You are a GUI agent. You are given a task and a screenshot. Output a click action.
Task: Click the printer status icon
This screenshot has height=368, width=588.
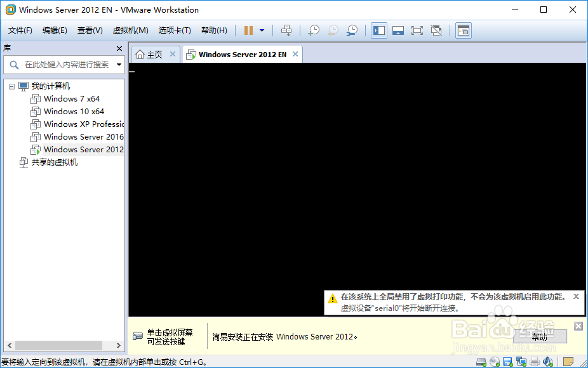(x=535, y=362)
